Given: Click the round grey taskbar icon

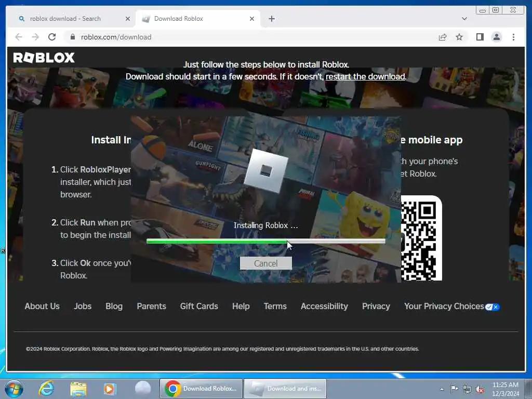Looking at the screenshot, I should pyautogui.click(x=143, y=389).
